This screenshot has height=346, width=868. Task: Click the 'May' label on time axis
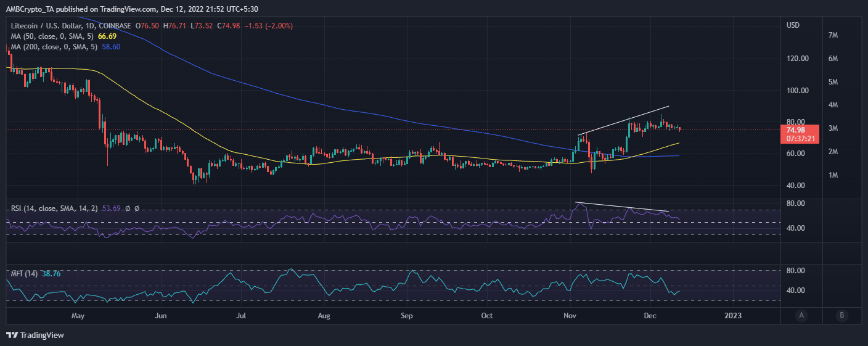coord(77,315)
